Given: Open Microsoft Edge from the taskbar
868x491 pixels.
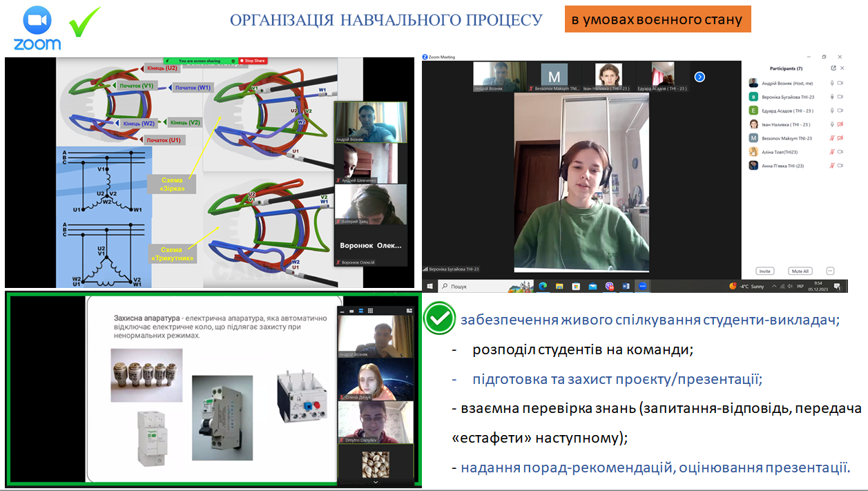Looking at the screenshot, I should 543,285.
